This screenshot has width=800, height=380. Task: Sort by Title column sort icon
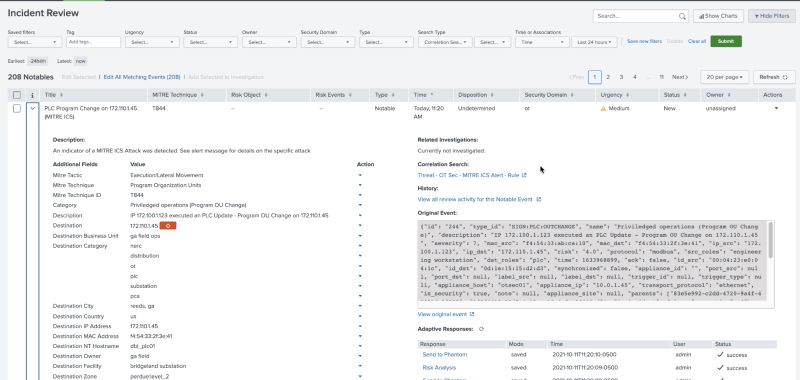tap(62, 95)
